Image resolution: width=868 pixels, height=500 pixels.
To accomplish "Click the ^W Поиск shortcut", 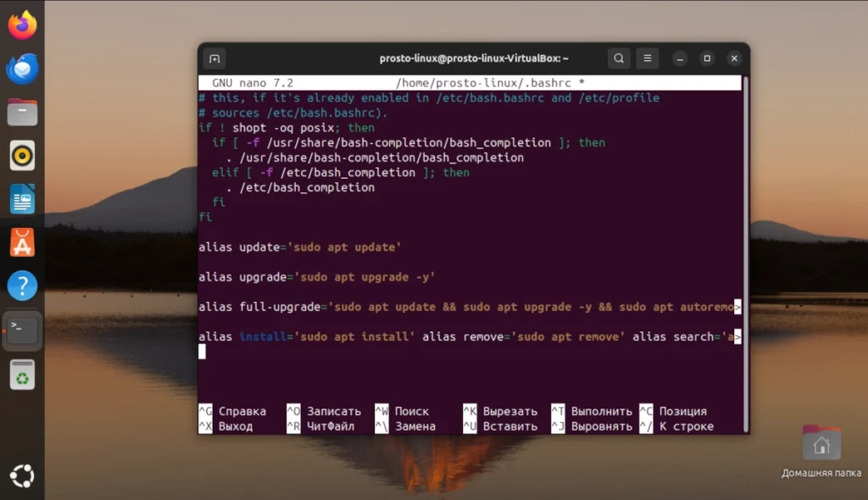I will tap(402, 411).
